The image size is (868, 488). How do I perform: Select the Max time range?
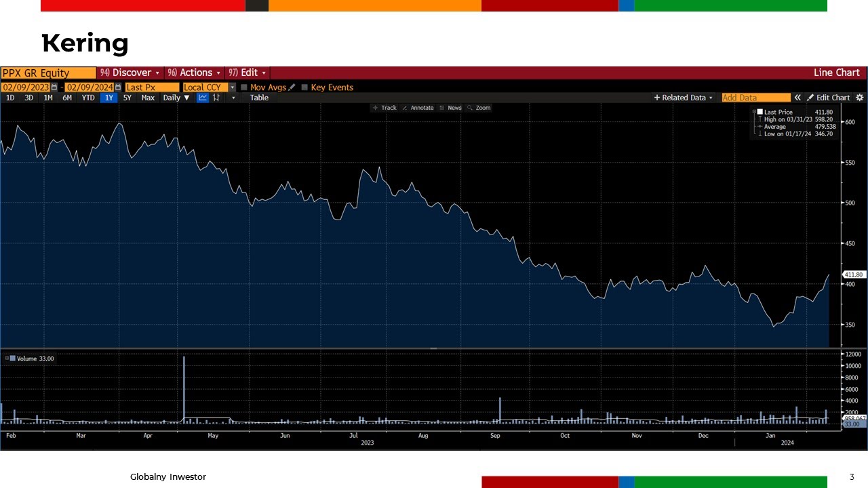[148, 98]
